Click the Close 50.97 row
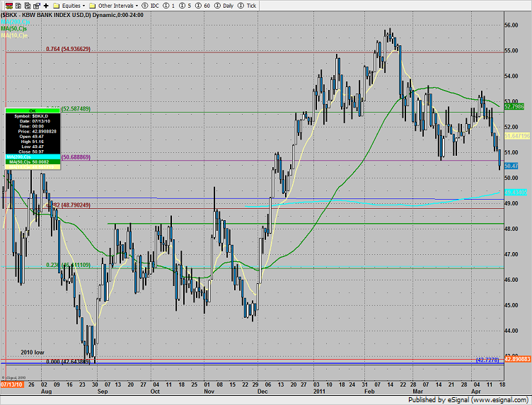Screen dimensions: 532x405 [x=33, y=152]
